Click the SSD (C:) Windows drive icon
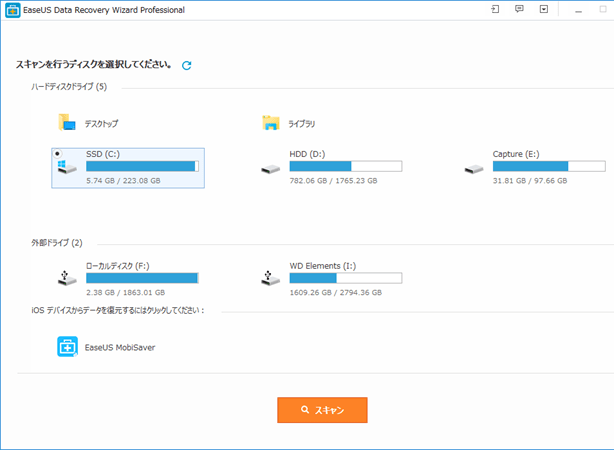Image resolution: width=614 pixels, height=450 pixels. point(67,167)
